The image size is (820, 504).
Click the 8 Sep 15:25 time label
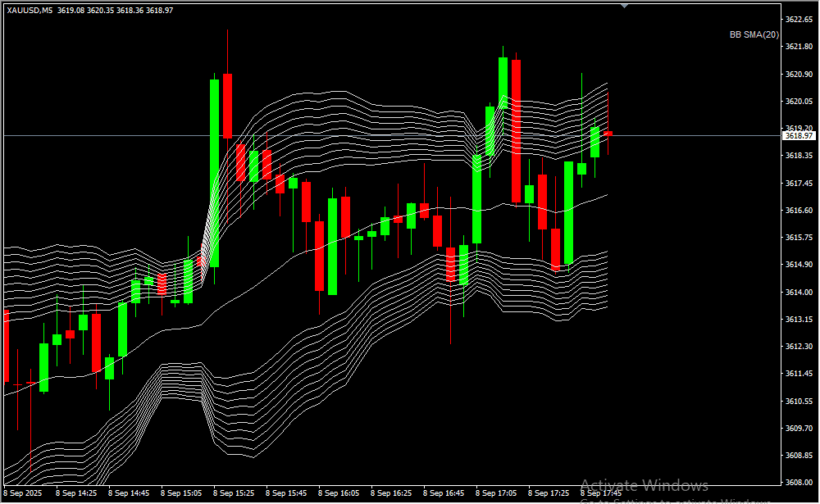(234, 493)
